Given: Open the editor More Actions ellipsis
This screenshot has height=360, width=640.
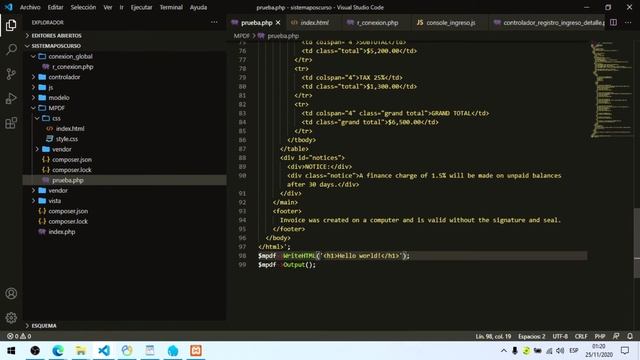Looking at the screenshot, I should point(628,22).
